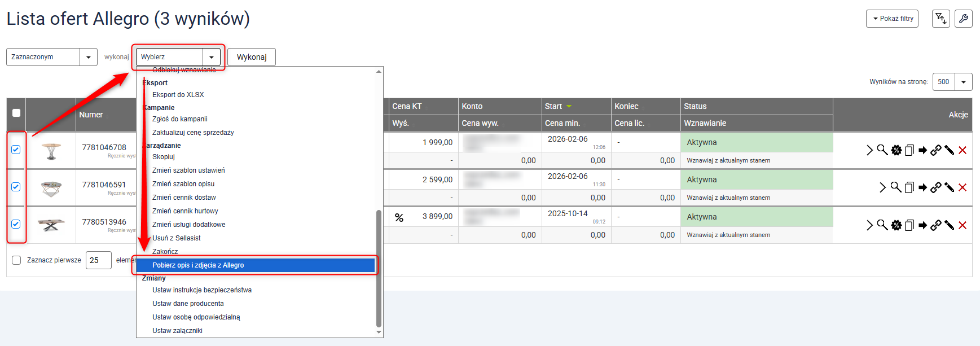The image size is (980, 346).
Task: Click black arrow icon for offer 7781046708
Action: point(922,150)
